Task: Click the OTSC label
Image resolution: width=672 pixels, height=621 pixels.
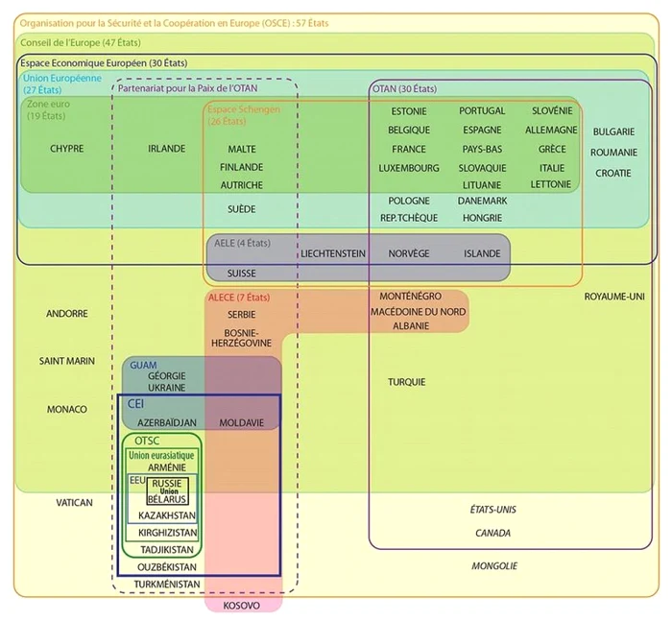Action: click(147, 441)
